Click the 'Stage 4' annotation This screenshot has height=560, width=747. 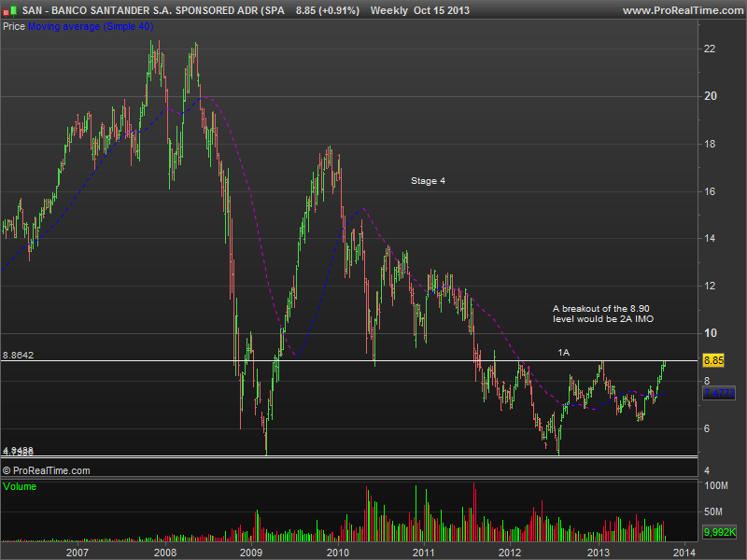[428, 180]
